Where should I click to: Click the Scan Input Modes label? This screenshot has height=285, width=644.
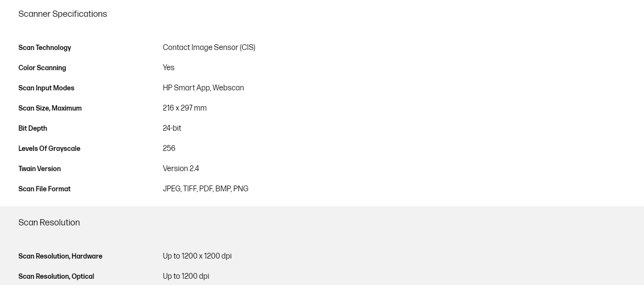coord(46,88)
